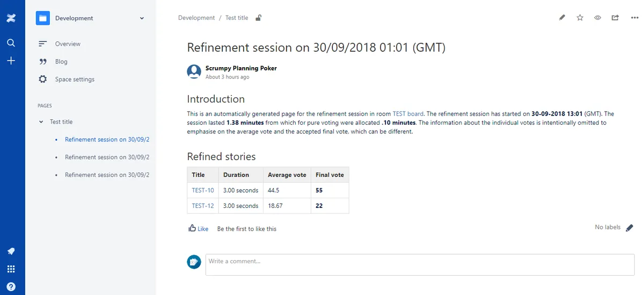Click in the Write a comment field
The image size is (644, 295).
(420, 265)
